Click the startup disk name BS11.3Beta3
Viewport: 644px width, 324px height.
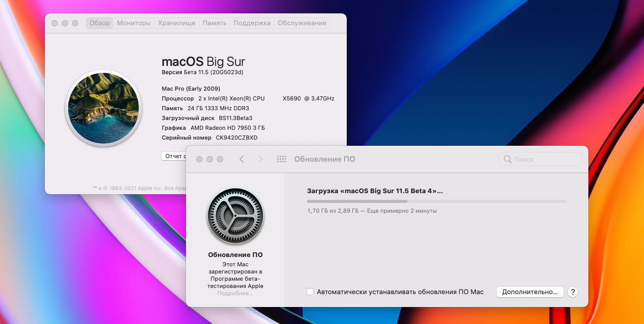click(235, 118)
